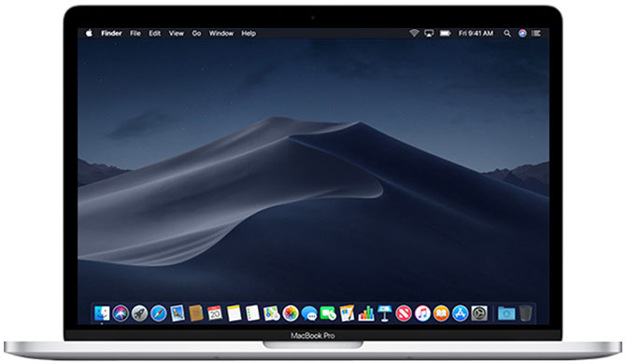Open Notification Center list icon
This screenshot has width=626, height=364.
pyautogui.click(x=536, y=34)
